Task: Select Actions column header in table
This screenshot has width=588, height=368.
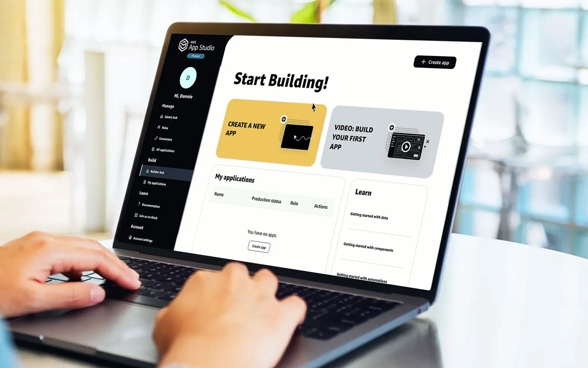Action: coord(320,207)
